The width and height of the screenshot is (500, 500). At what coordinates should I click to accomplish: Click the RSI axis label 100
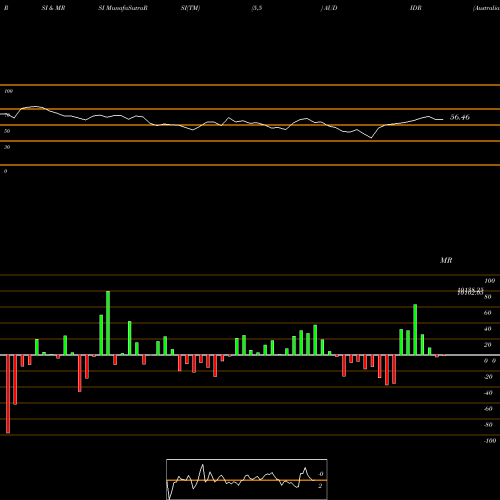pos(8,91)
